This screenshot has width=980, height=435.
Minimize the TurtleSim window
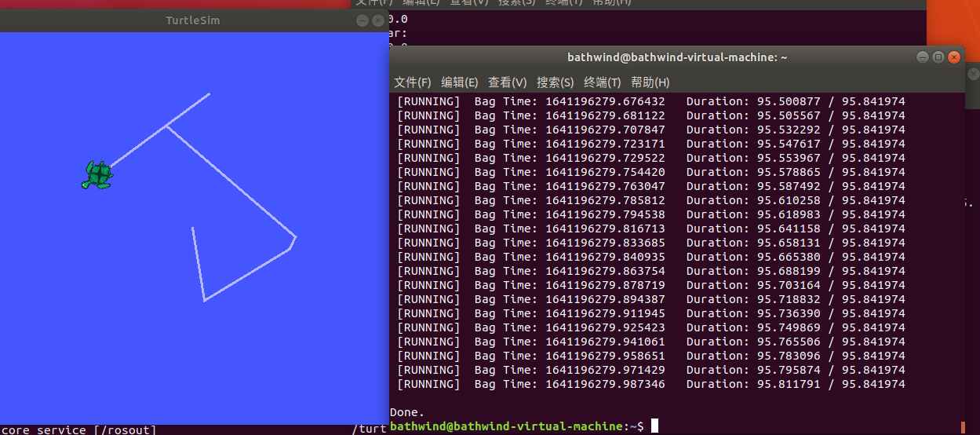(362, 20)
